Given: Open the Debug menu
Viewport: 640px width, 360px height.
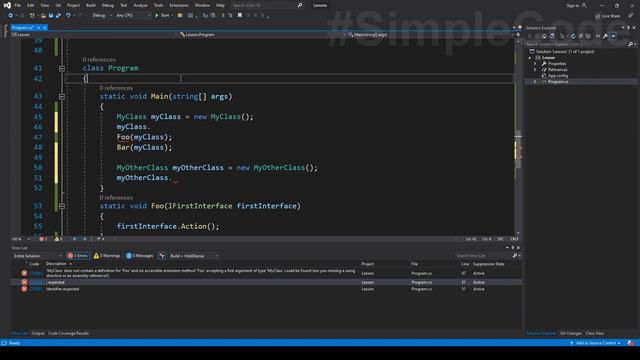Looking at the screenshot, I should (x=108, y=5).
